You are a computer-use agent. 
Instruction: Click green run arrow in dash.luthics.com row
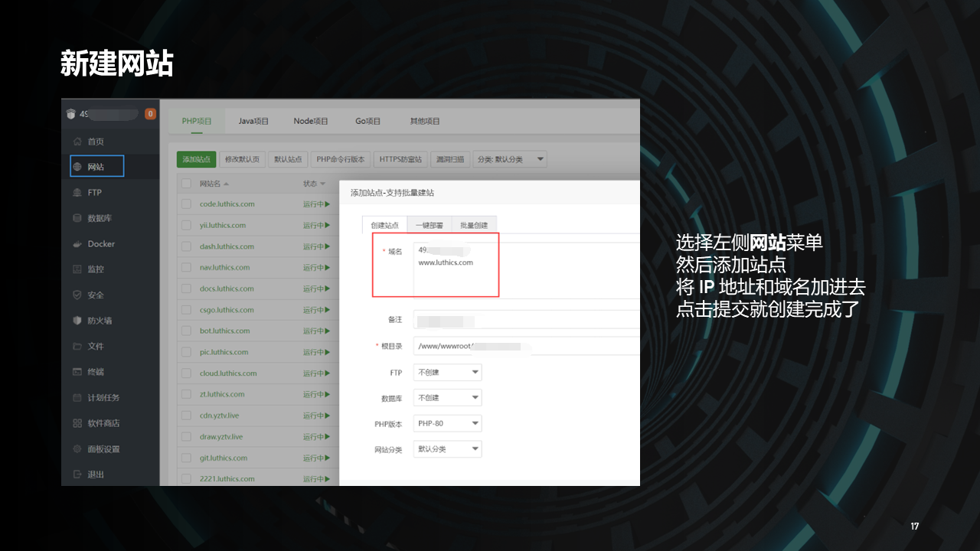[327, 246]
